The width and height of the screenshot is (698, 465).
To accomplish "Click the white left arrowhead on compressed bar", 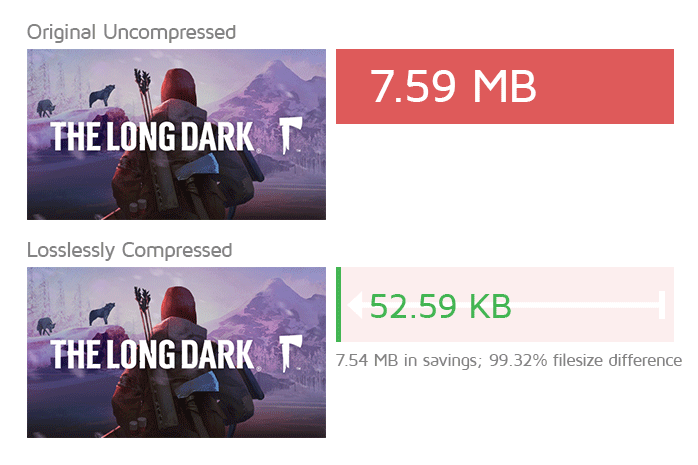I will [x=355, y=305].
